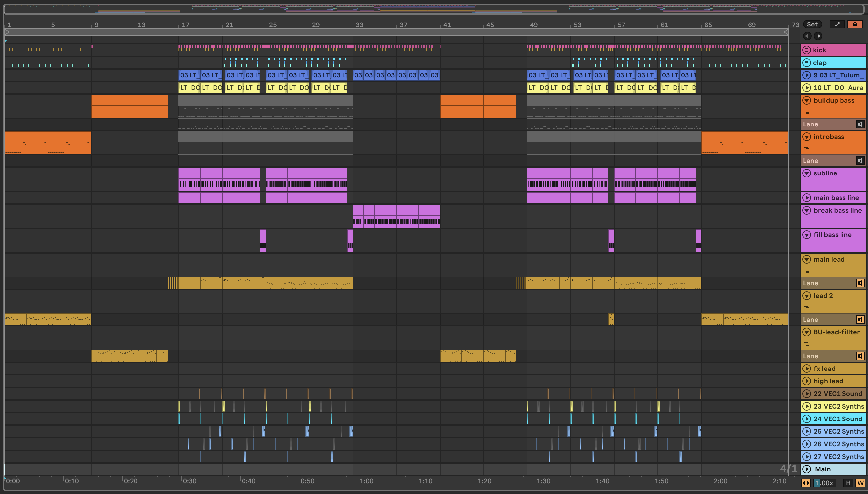Toggle the automation lock button
This screenshot has height=494, width=868.
854,25
